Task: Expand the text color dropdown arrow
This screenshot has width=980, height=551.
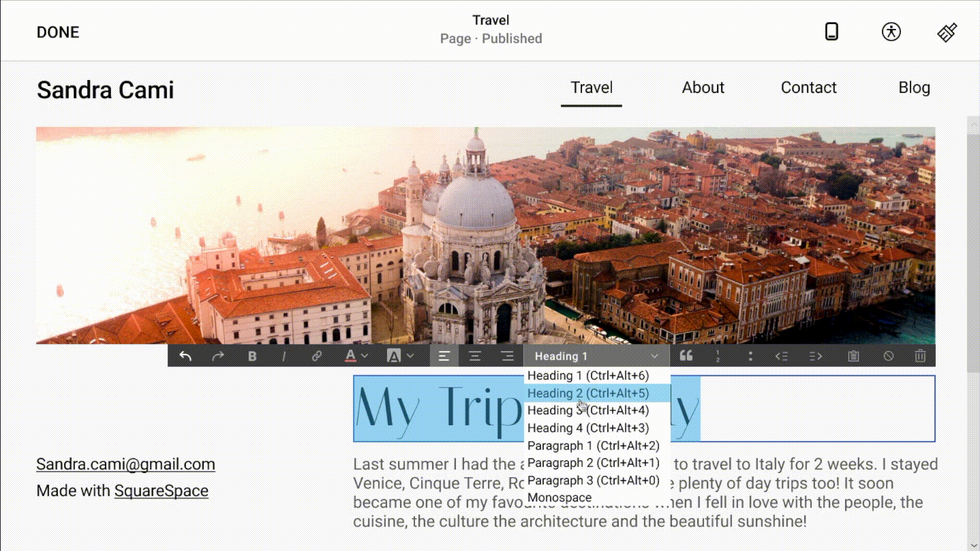Action: (x=364, y=356)
